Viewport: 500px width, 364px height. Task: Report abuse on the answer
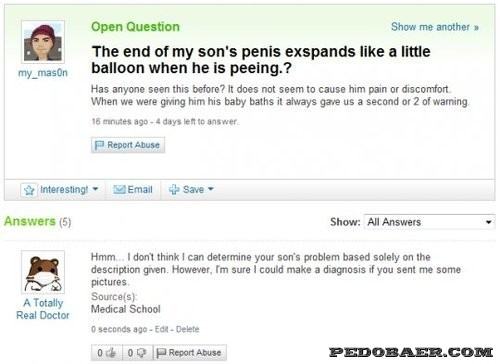[x=190, y=352]
